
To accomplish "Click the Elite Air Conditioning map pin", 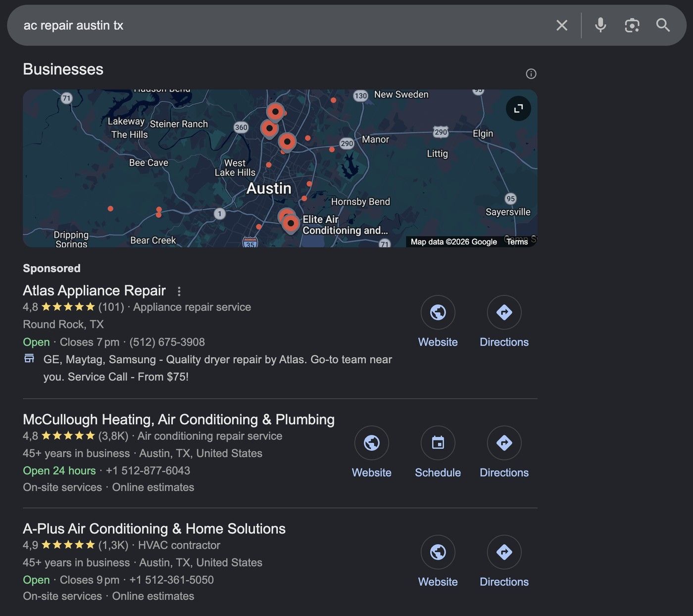I will (291, 223).
